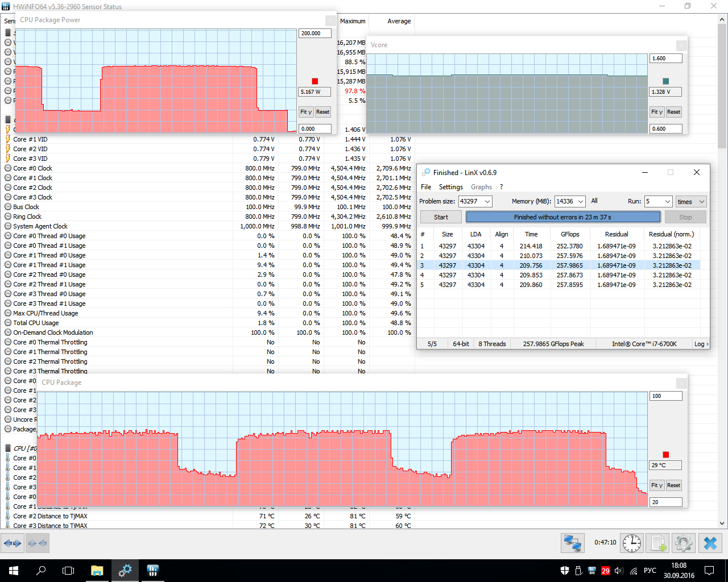Open Task View on the taskbar
This screenshot has width=728, height=582.
[68, 571]
